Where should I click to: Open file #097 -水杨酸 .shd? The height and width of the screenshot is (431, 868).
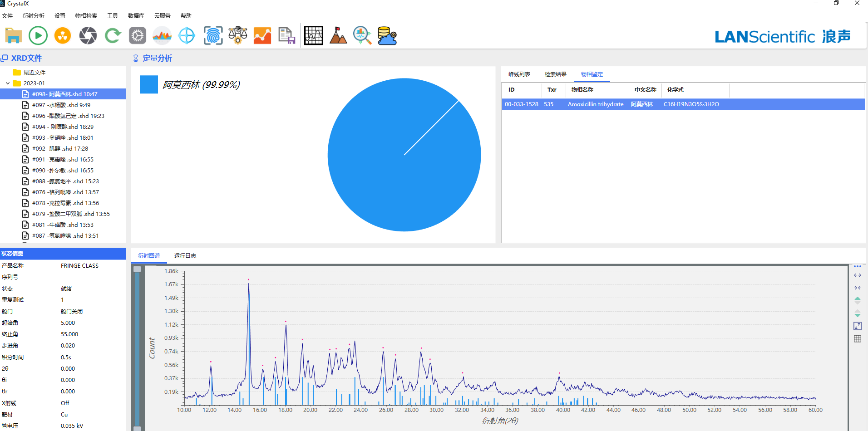pyautogui.click(x=61, y=105)
